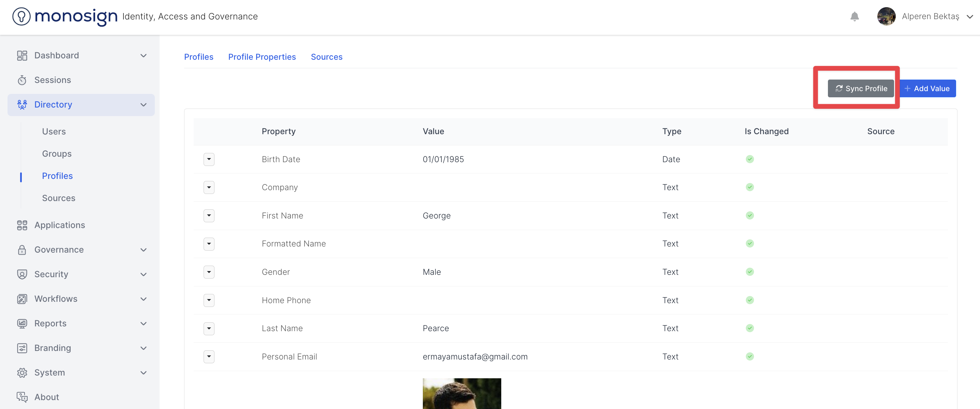980x409 pixels.
Task: Click the Sessions stopwatch icon
Action: (22, 80)
